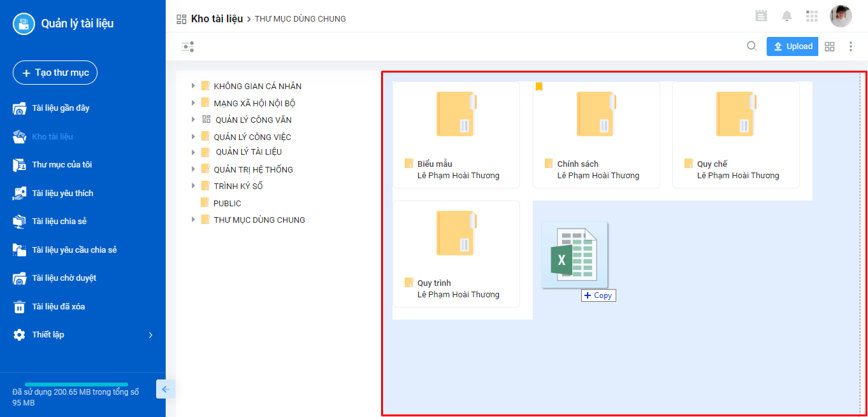
Task: Expand THƯ MỤC DÙNG CHUNG tree node
Action: pos(193,220)
